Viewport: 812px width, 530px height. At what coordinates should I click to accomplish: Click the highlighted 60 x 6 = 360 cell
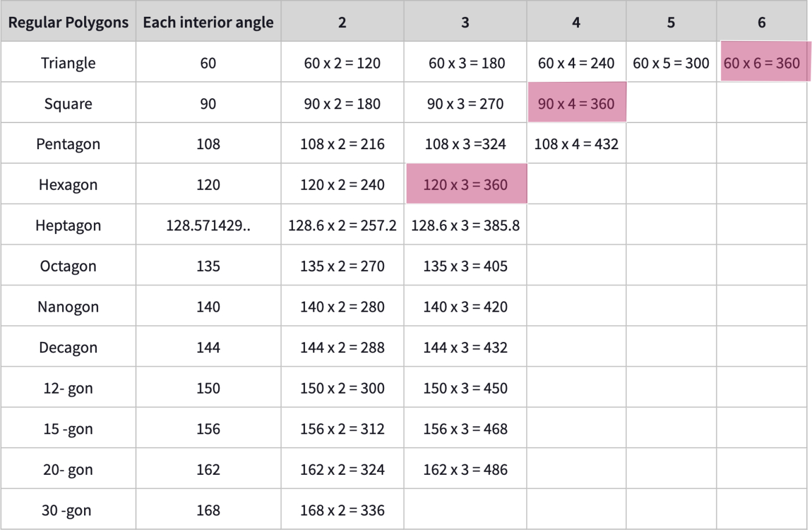[x=763, y=62]
